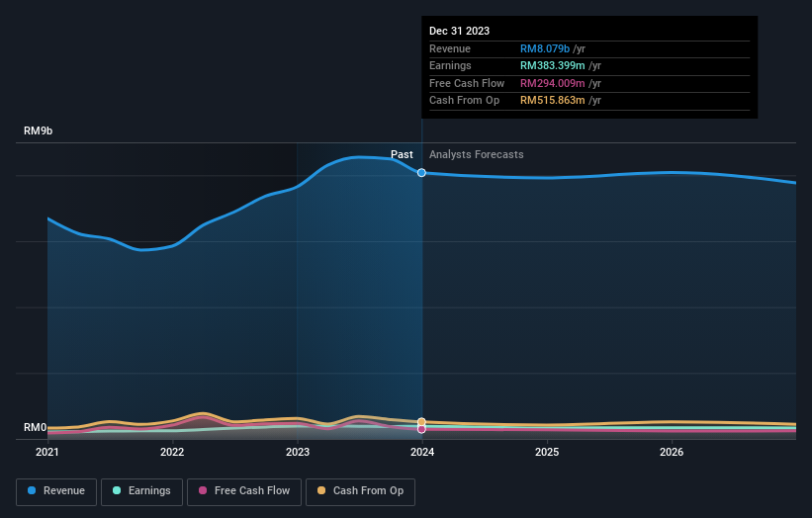The height and width of the screenshot is (518, 812).
Task: Click the RM0 y-axis label
Action: coord(36,427)
